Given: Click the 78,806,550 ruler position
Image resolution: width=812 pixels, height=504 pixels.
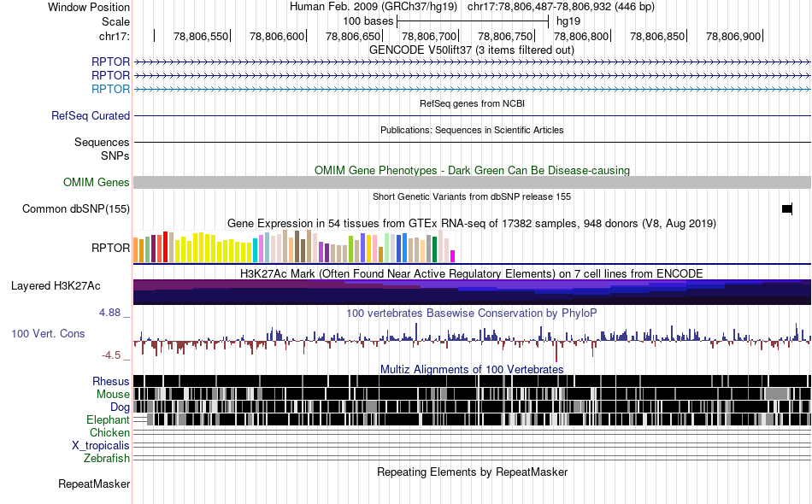Looking at the screenshot, I should (x=201, y=36).
